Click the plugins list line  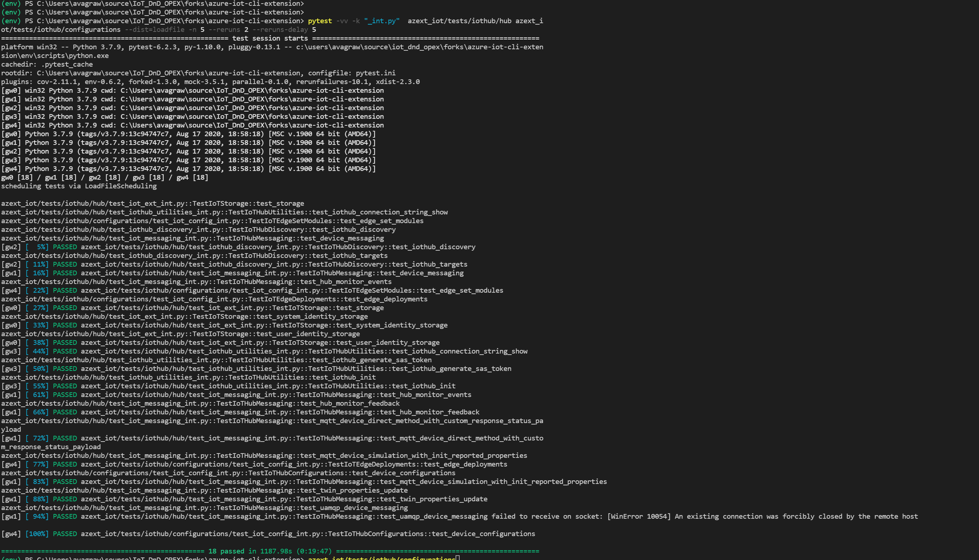[x=210, y=82]
